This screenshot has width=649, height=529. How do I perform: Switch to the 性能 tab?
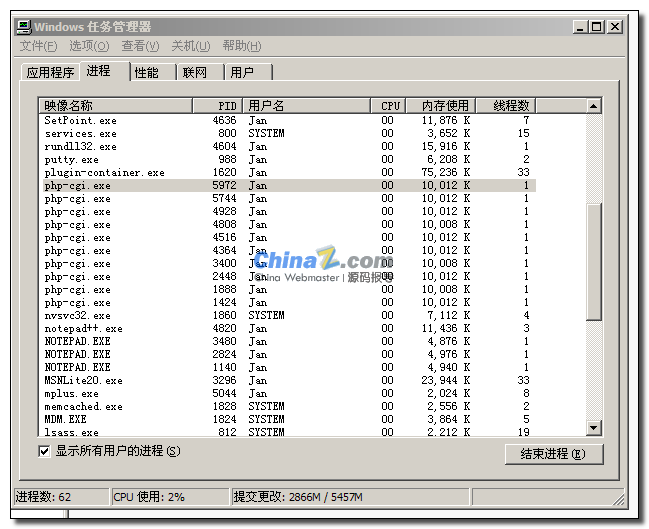pyautogui.click(x=153, y=72)
